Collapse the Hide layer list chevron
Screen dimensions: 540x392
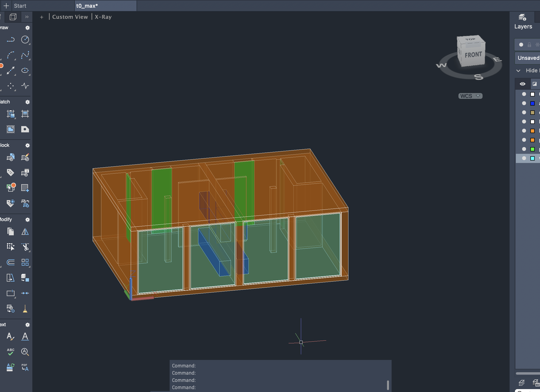tap(518, 71)
